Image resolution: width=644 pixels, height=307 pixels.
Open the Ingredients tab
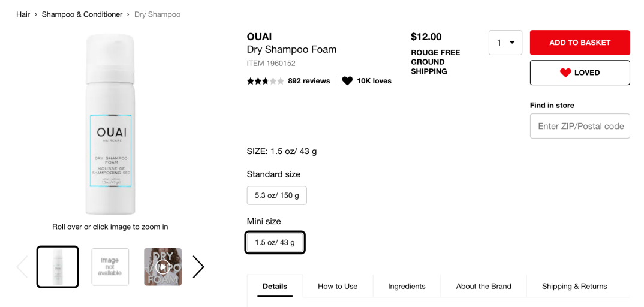[x=407, y=286]
